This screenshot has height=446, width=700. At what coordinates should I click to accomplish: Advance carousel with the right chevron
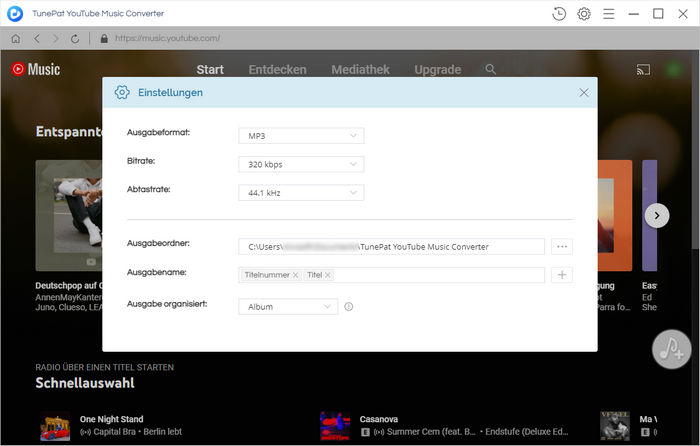[657, 216]
